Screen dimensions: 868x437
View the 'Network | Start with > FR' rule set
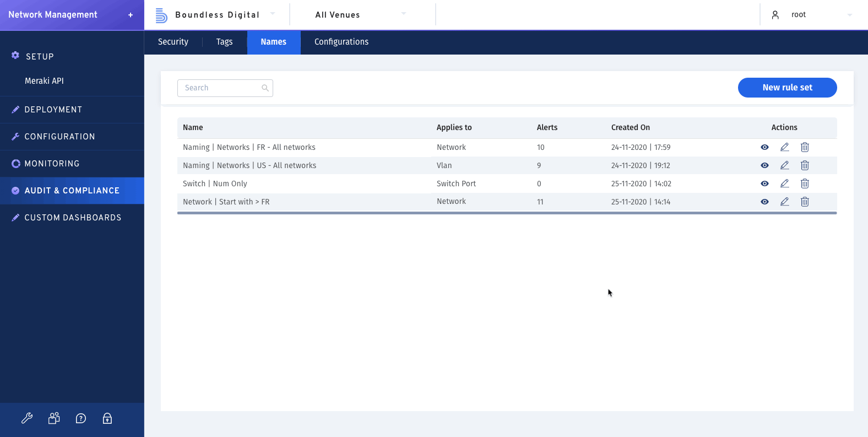point(764,202)
